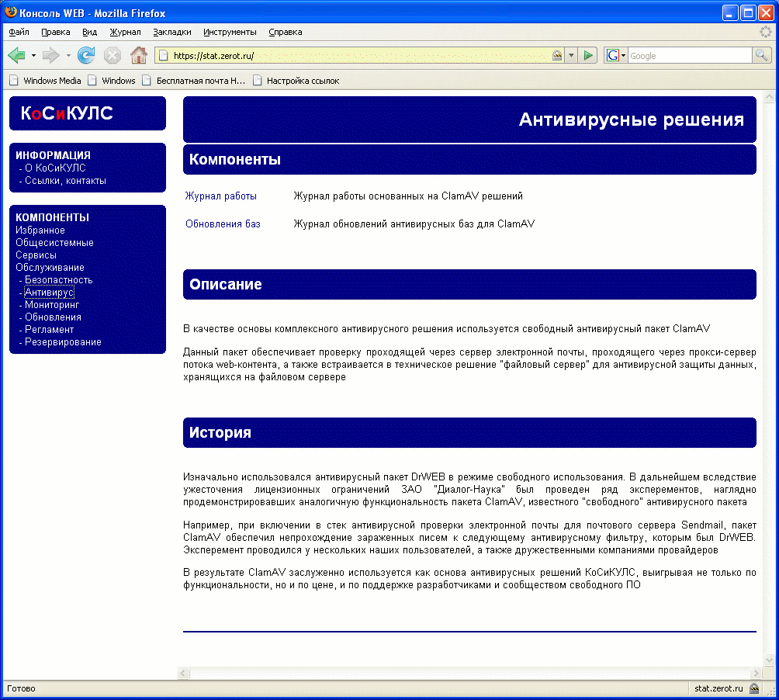Open the Регламент sidebar link
Image resolution: width=779 pixels, height=700 pixels.
pyautogui.click(x=49, y=329)
